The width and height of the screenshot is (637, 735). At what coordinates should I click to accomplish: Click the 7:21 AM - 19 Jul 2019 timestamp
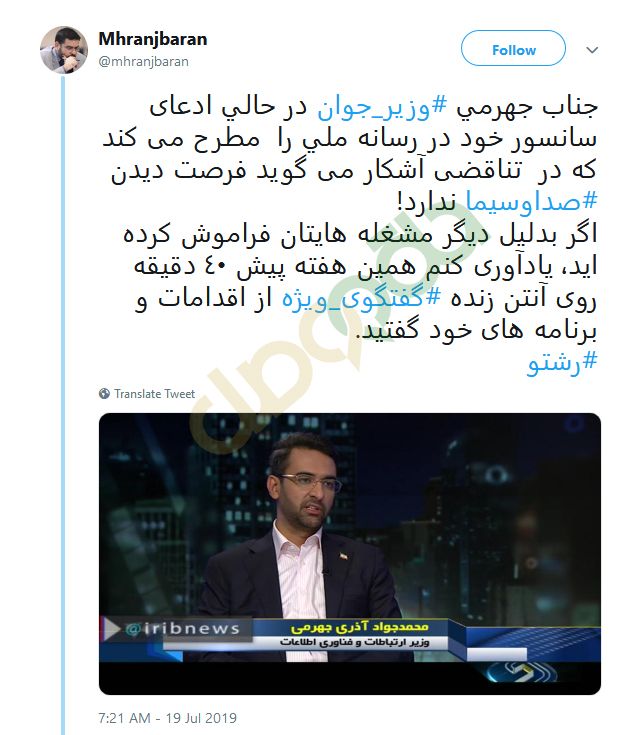(x=167, y=718)
